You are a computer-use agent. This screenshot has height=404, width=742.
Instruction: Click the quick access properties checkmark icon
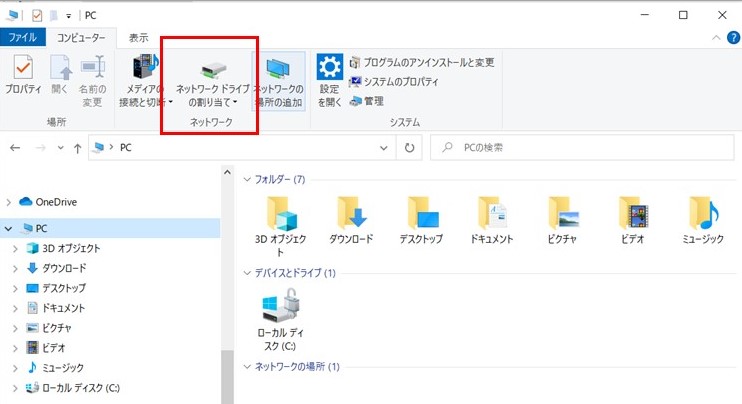pyautogui.click(x=37, y=16)
